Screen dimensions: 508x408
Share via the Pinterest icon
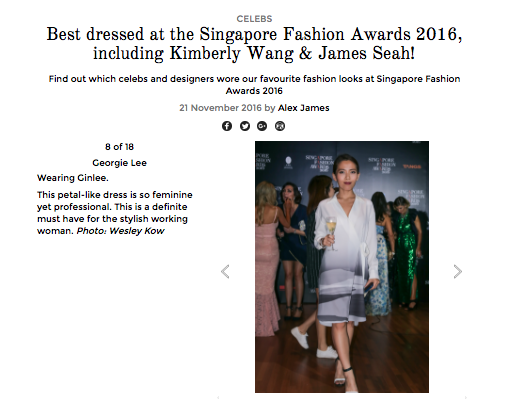(x=280, y=126)
